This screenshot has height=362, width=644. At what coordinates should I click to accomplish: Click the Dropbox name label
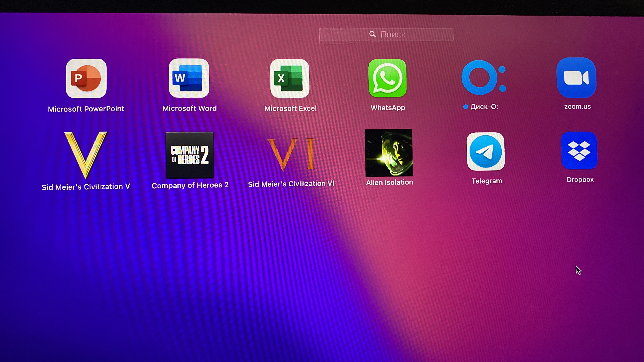pos(580,180)
